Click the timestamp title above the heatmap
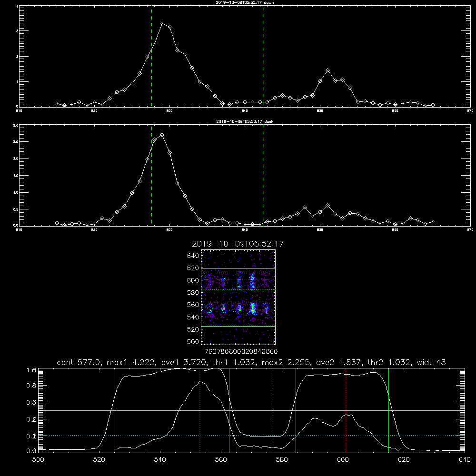The height and width of the screenshot is (476, 476). (x=238, y=244)
